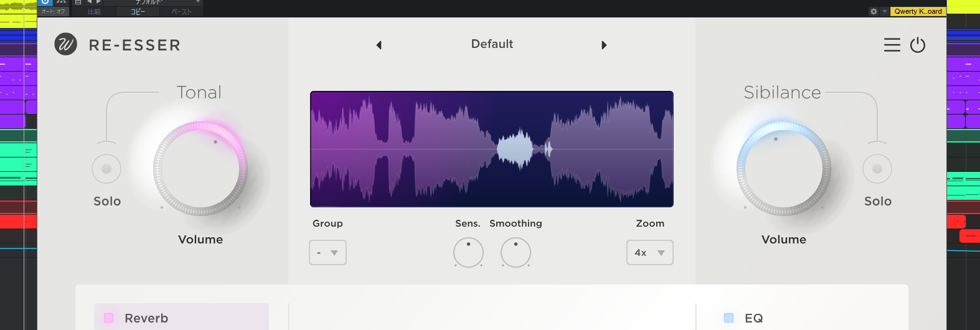The height and width of the screenshot is (330, 980).
Task: Go to the next preset with right arrow
Action: tap(604, 45)
